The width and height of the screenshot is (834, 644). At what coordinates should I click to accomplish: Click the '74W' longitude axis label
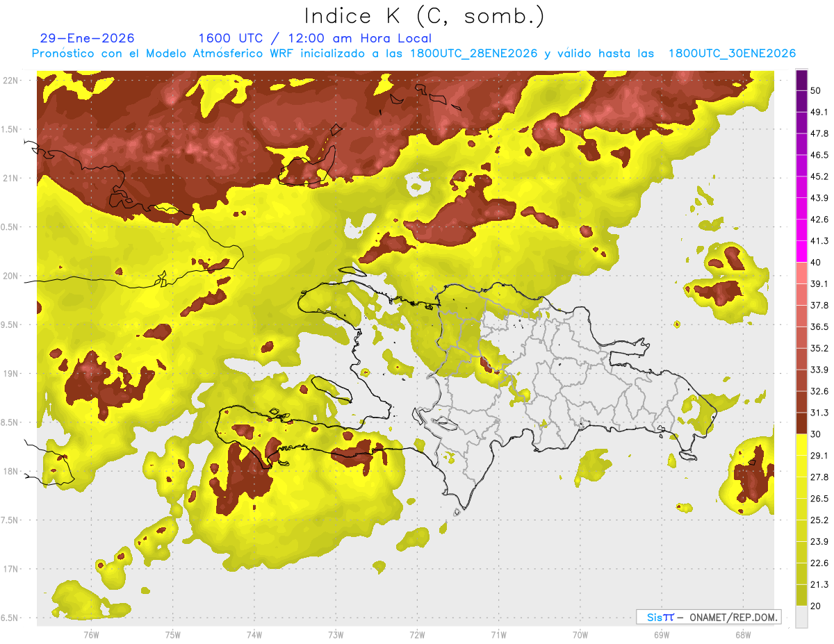pyautogui.click(x=254, y=635)
